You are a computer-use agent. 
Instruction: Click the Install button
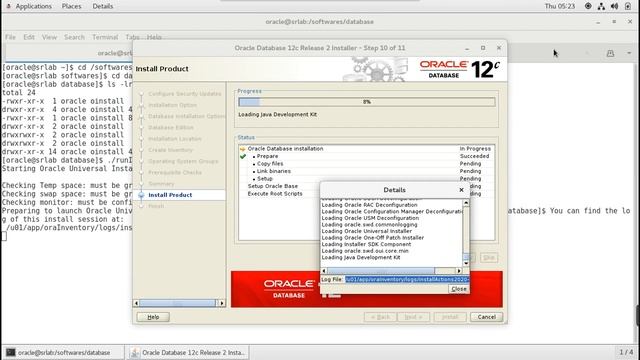tap(450, 317)
